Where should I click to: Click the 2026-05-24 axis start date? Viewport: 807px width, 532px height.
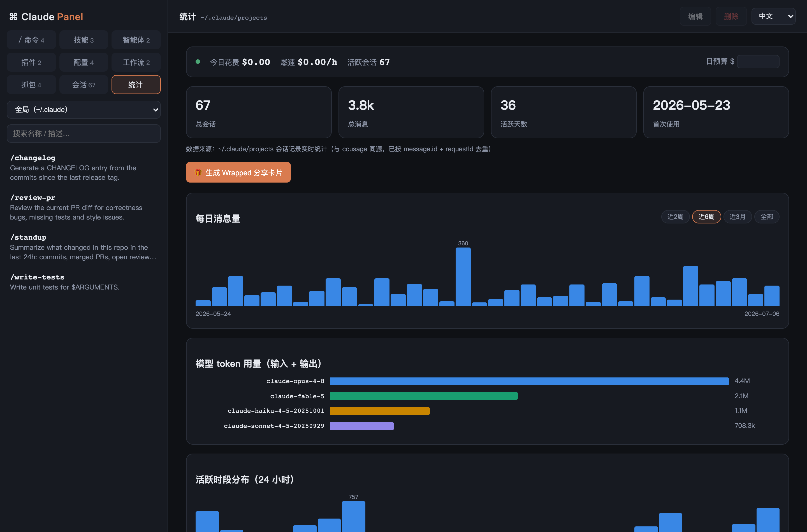[x=213, y=314]
